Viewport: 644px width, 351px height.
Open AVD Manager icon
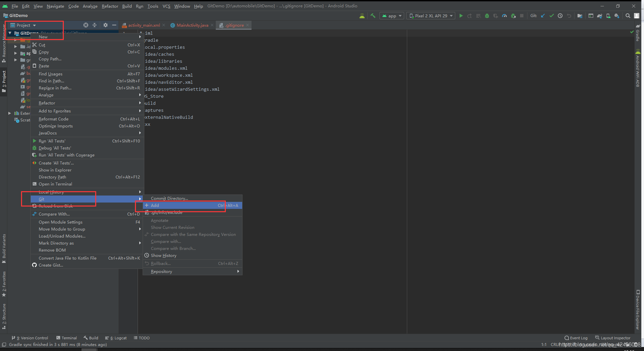pos(608,16)
